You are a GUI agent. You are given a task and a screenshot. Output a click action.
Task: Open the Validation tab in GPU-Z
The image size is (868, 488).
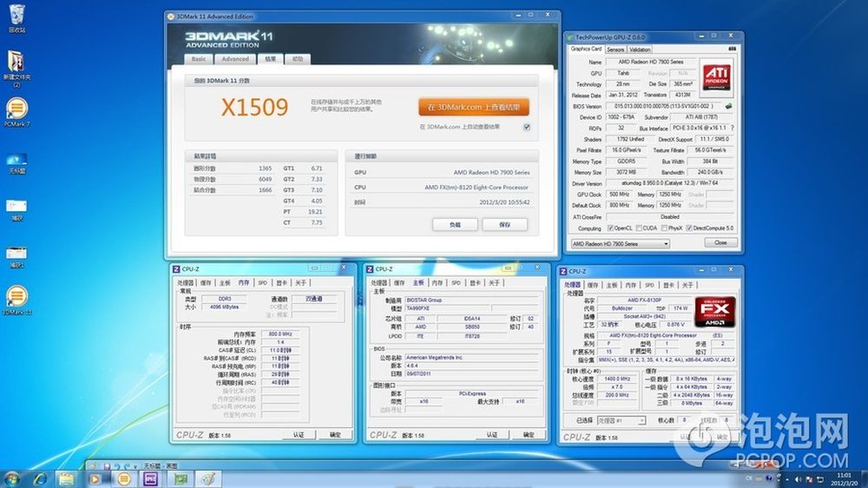(640, 49)
